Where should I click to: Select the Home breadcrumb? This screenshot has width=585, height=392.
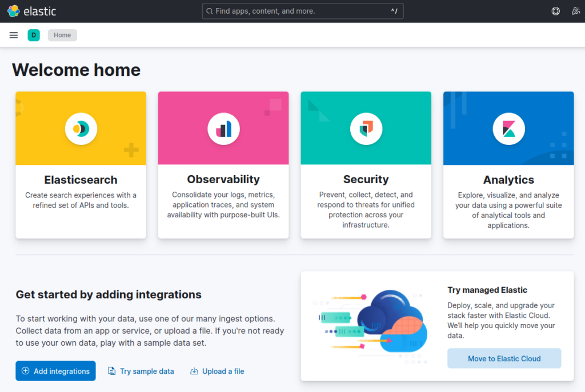62,35
